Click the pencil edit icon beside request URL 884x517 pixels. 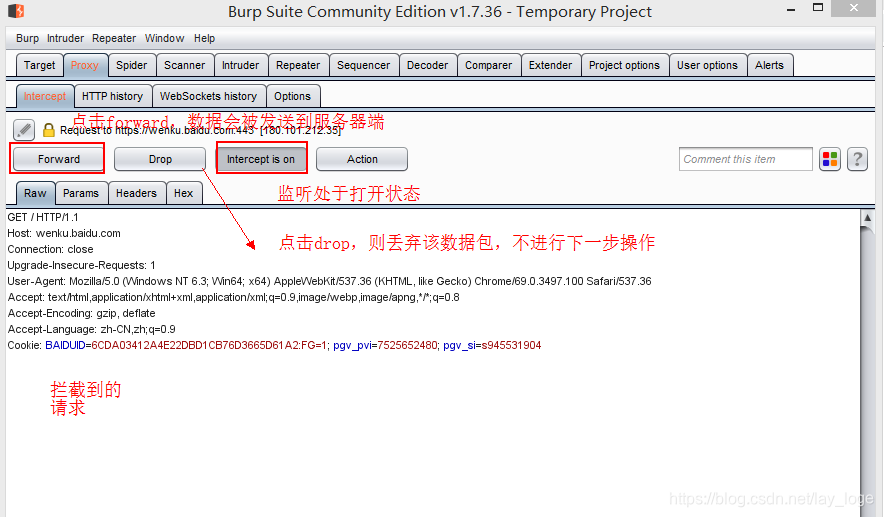[x=24, y=130]
